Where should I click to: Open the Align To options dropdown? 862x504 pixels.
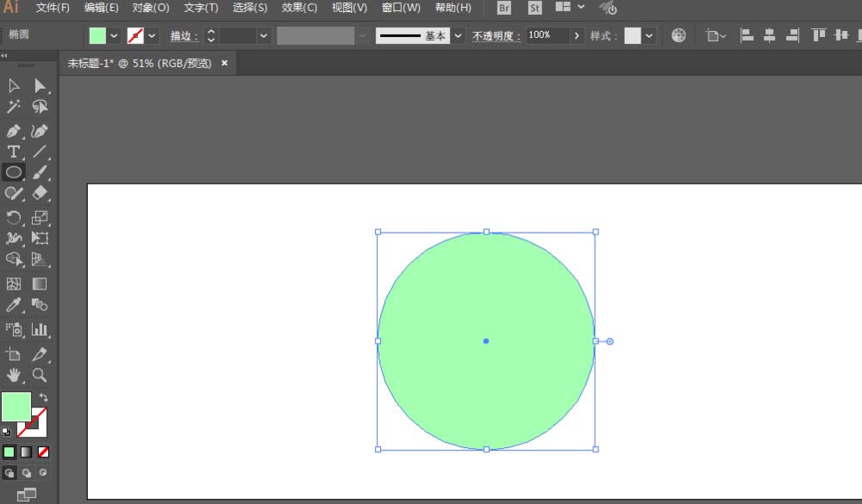point(715,35)
